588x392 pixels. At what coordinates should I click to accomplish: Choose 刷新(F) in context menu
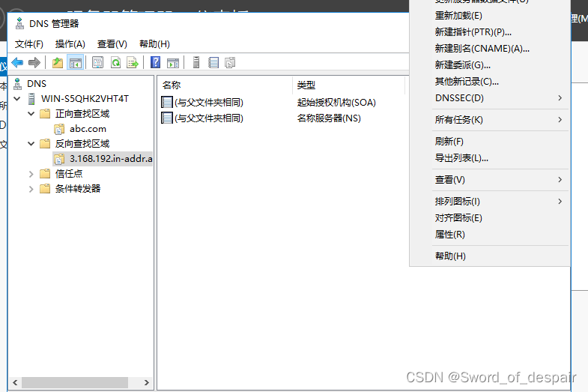pyautogui.click(x=490, y=142)
